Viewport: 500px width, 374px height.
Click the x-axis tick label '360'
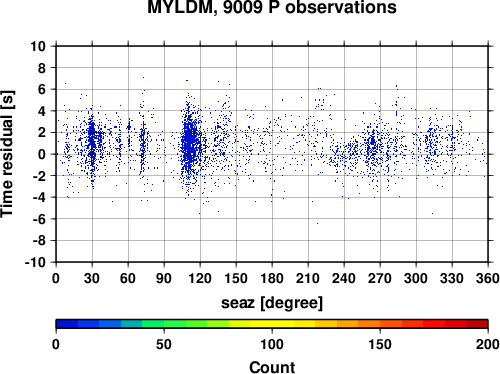tap(488, 278)
